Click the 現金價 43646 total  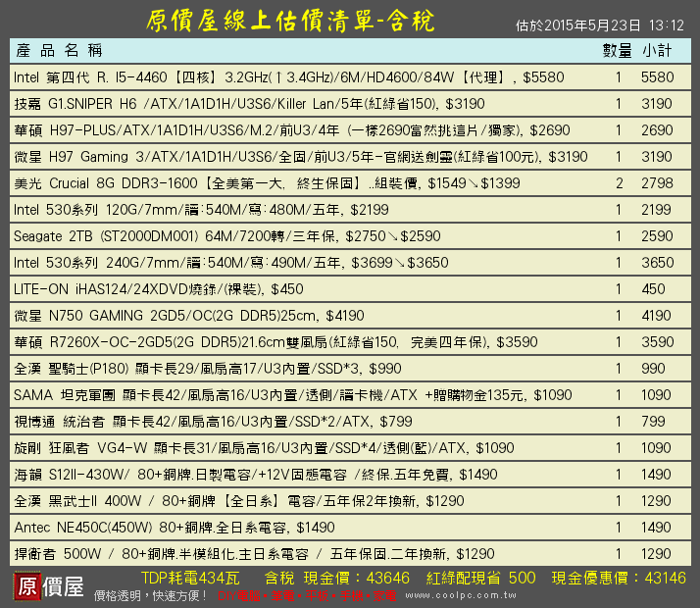[x=356, y=579]
